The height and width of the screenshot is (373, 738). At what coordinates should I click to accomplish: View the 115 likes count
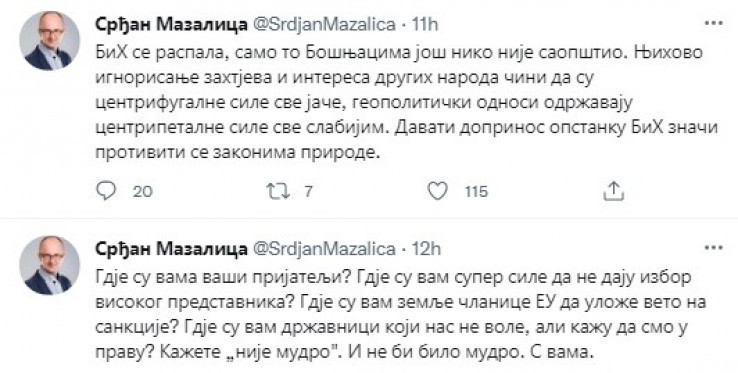[477, 192]
